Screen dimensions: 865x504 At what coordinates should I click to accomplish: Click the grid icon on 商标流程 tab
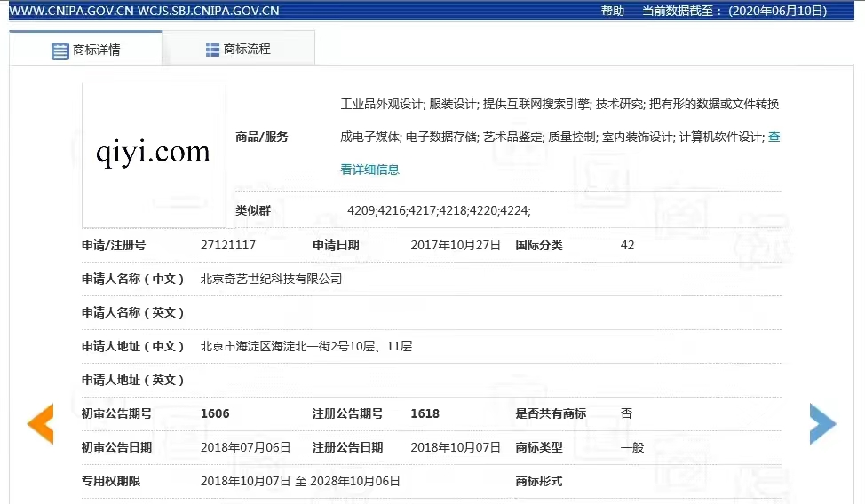[212, 50]
